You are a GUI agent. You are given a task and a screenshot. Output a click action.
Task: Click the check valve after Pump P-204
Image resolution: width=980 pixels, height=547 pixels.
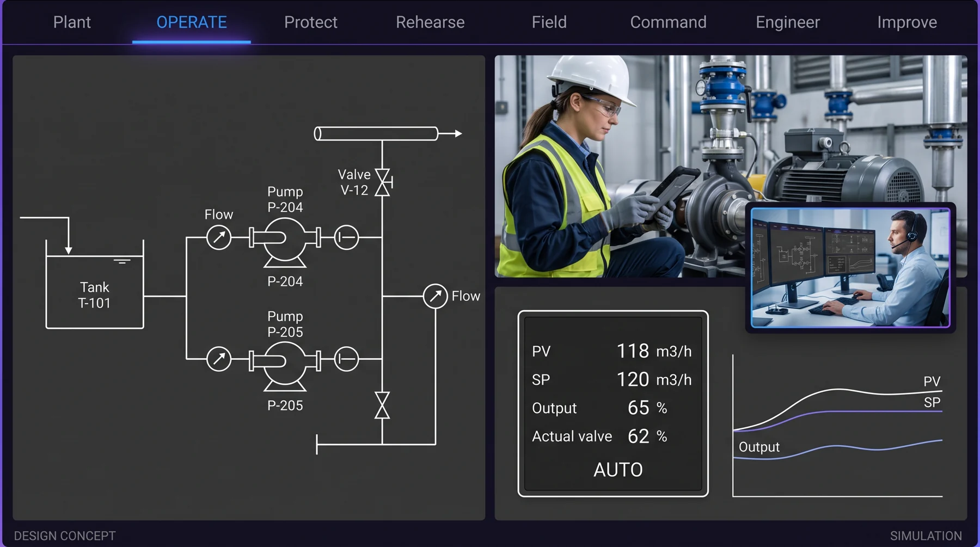pyautogui.click(x=346, y=237)
